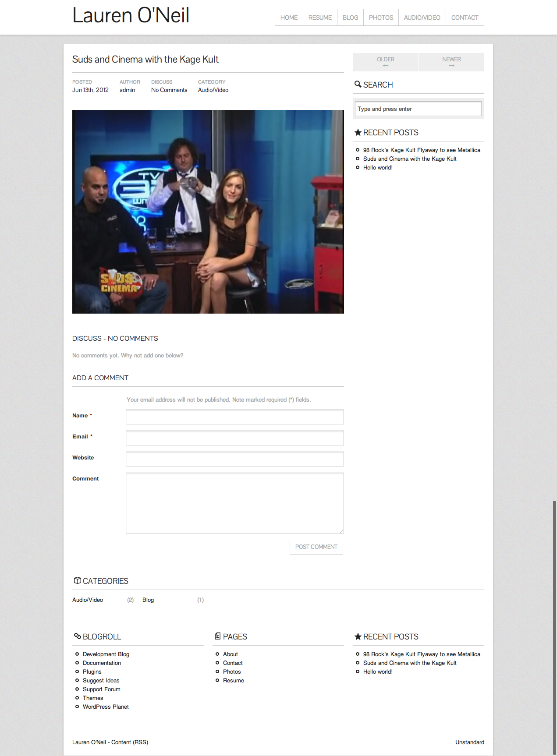Screen dimensions: 557x756
Task: Open Audio/Video in the top navigation
Action: (x=422, y=18)
